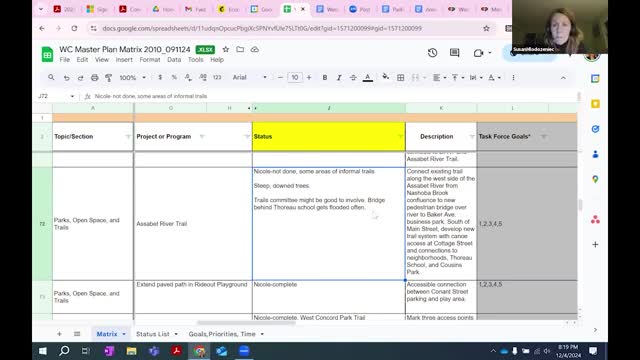
Task: Format as currency
Action: pyautogui.click(x=160, y=78)
